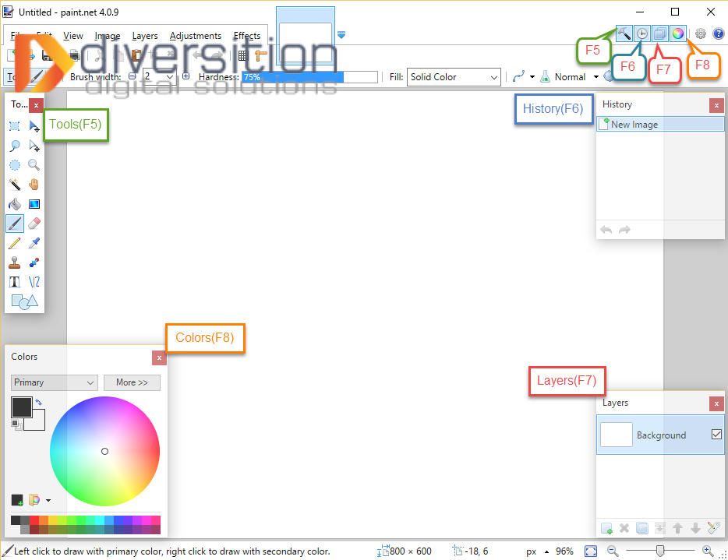The height and width of the screenshot is (560, 728).
Task: Select the Magic Wand tool
Action: 14,185
